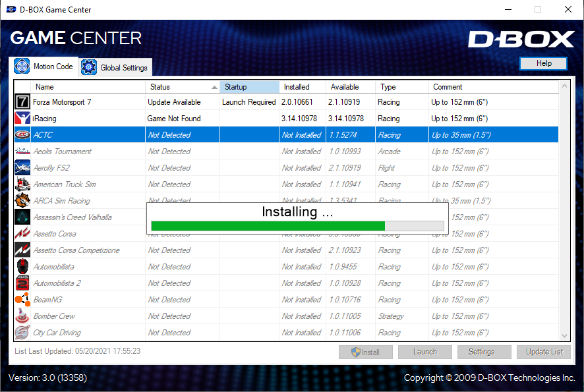Open the Settings... button

coord(484,352)
